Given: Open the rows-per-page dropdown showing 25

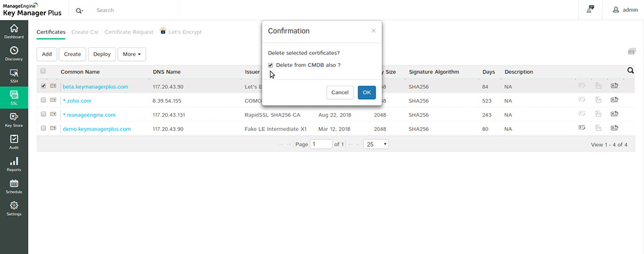Looking at the screenshot, I should coord(376,145).
